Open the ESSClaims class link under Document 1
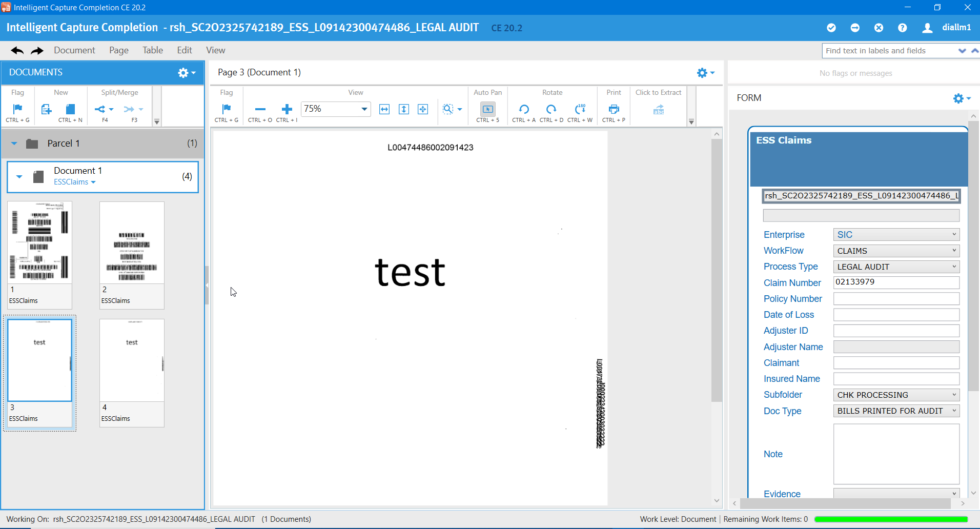This screenshot has height=529, width=980. pos(72,182)
